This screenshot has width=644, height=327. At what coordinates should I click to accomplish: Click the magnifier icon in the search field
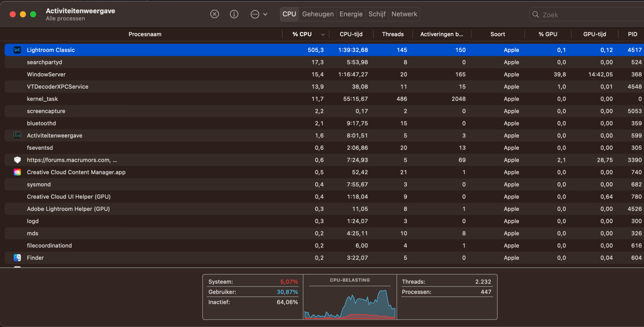[x=535, y=14]
